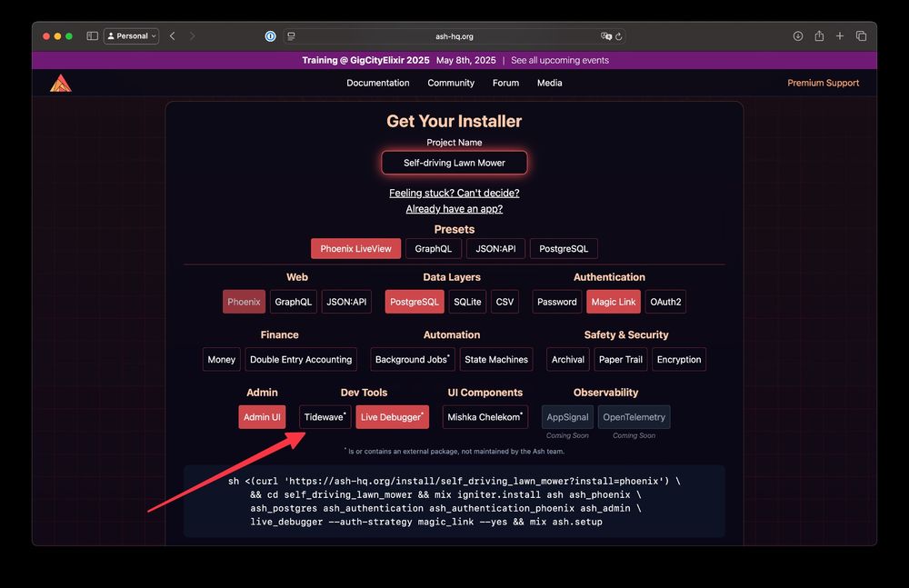909x588 pixels.
Task: Toggle JSON:API under Web
Action: pos(346,302)
